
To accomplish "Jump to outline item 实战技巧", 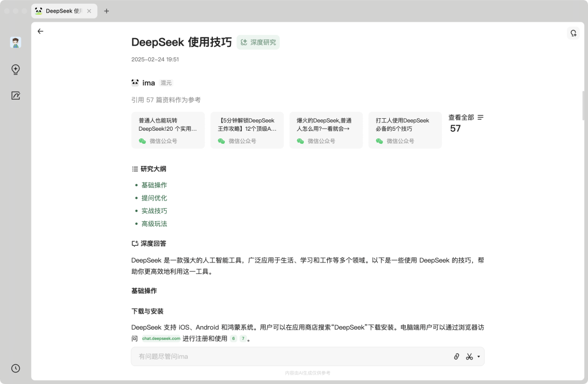I will click(x=154, y=211).
